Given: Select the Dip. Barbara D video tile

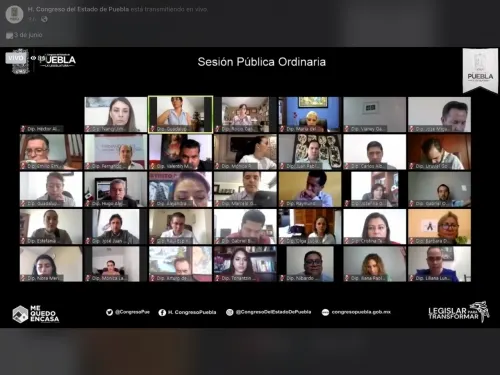Looking at the screenshot, I should pyautogui.click(x=439, y=226).
